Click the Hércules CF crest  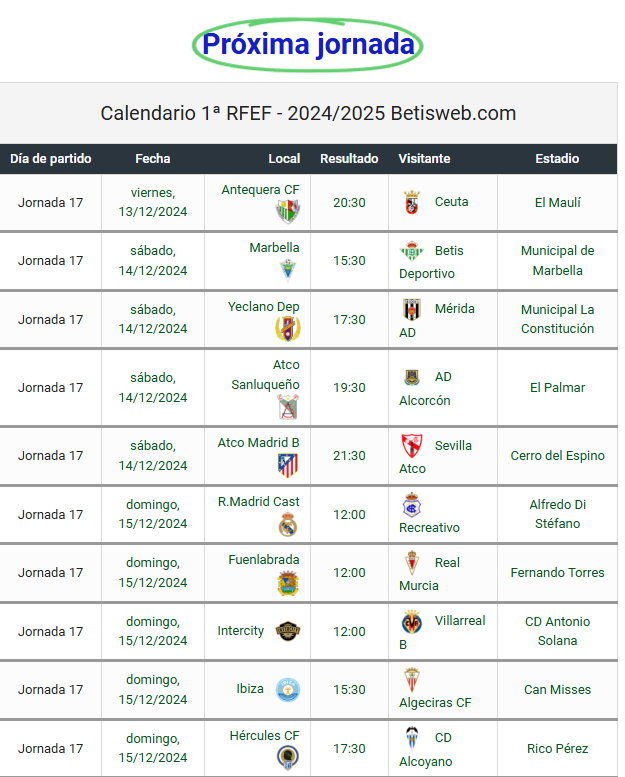click(x=288, y=757)
